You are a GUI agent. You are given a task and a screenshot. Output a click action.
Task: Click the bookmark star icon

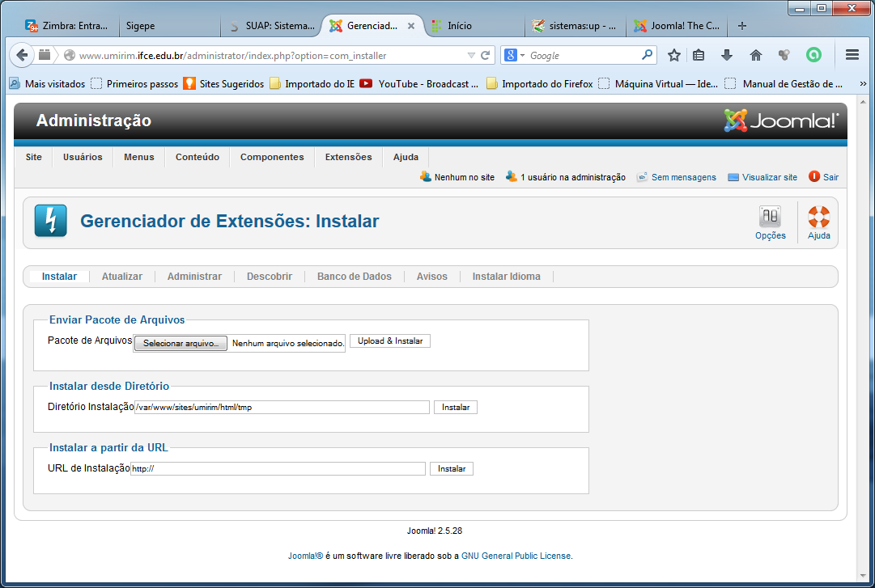[674, 55]
